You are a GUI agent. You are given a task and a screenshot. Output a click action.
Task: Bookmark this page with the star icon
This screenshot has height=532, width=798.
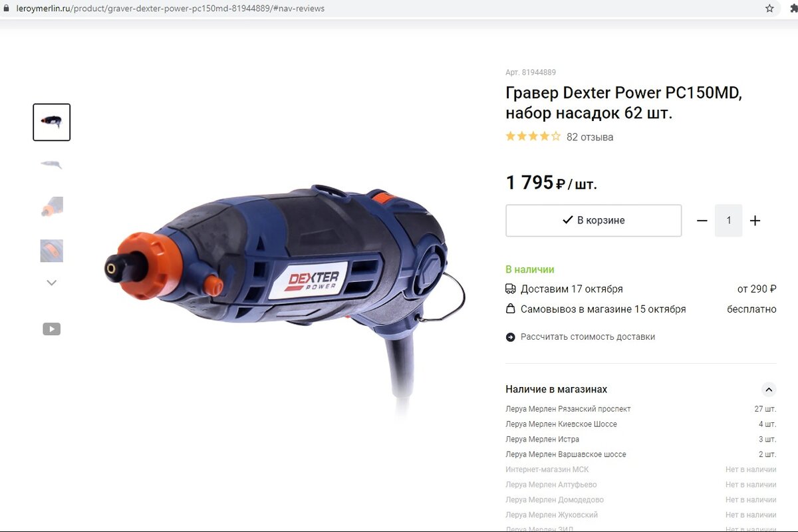tap(769, 9)
